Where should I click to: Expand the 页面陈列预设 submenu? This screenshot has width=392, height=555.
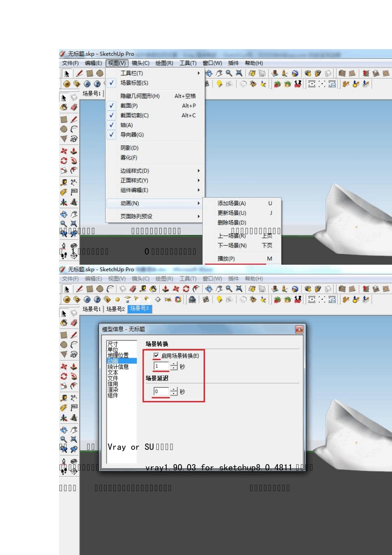(x=155, y=216)
